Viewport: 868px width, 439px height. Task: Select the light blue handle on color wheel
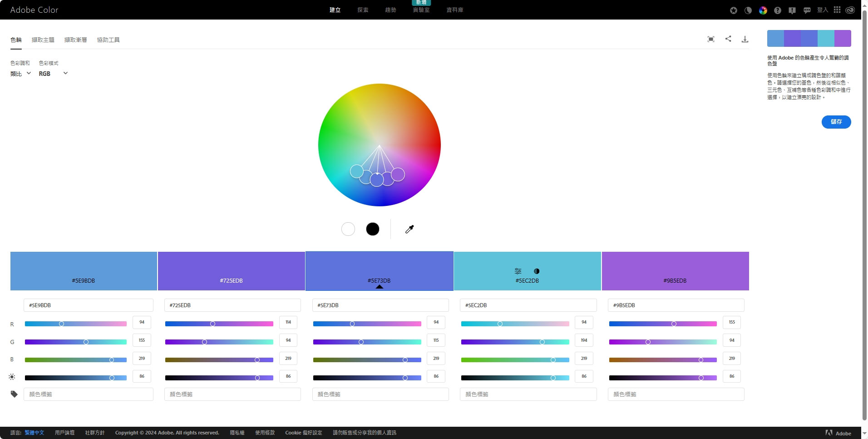click(x=357, y=171)
